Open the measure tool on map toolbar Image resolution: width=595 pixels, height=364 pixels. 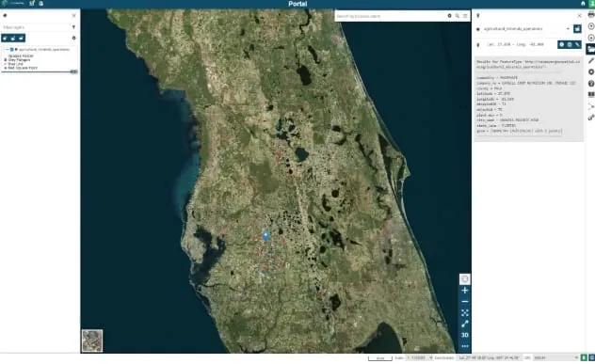[464, 324]
